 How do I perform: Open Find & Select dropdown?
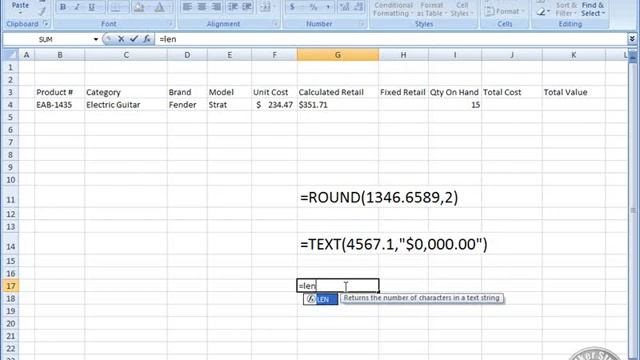[593, 9]
